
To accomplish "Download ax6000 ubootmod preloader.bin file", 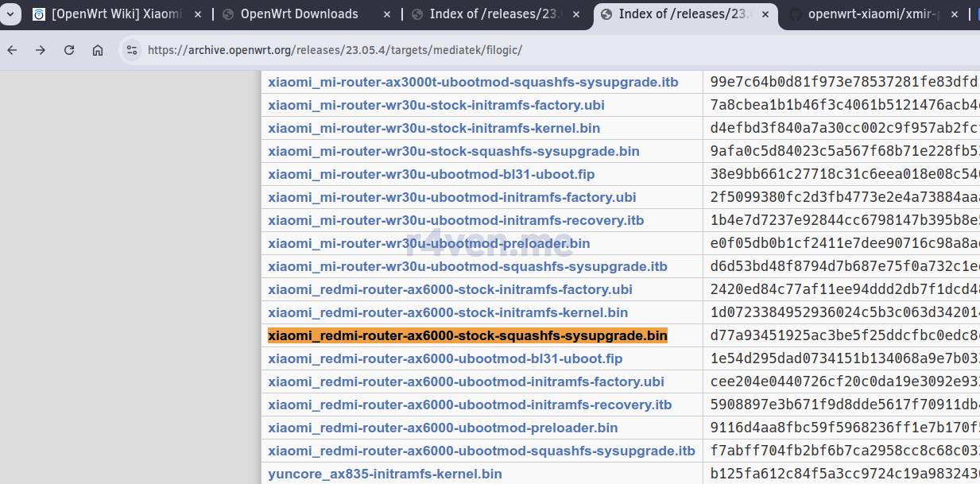I will (443, 428).
